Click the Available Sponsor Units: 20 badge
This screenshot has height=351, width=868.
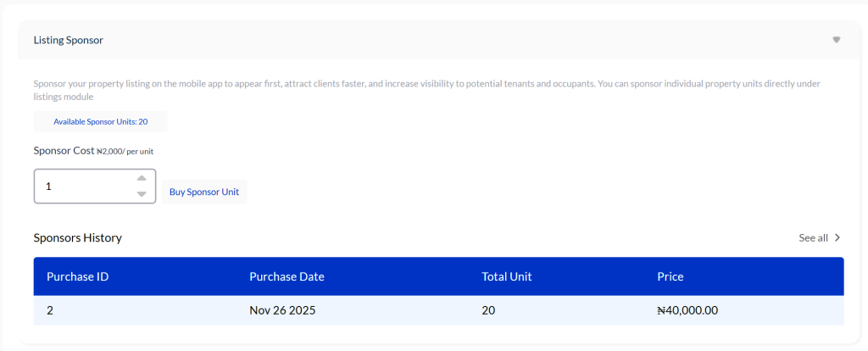click(x=100, y=121)
